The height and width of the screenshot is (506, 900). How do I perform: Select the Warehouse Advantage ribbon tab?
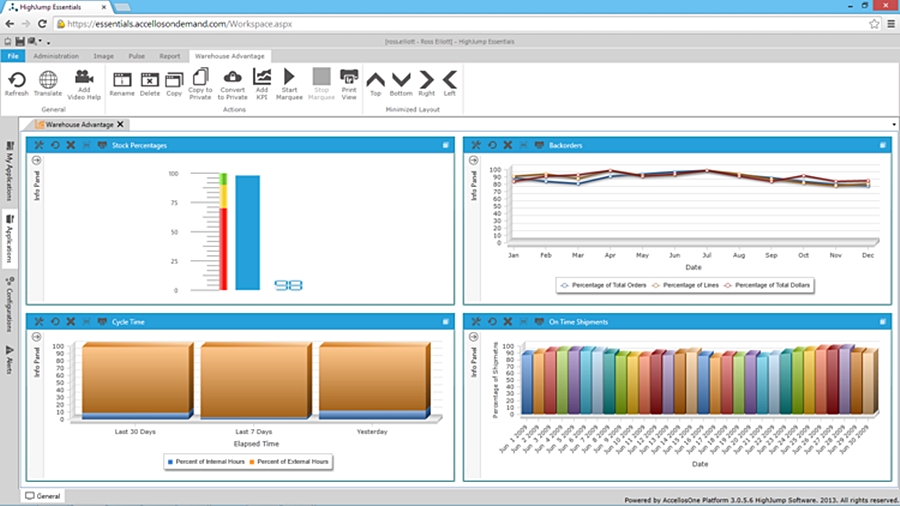[x=230, y=56]
